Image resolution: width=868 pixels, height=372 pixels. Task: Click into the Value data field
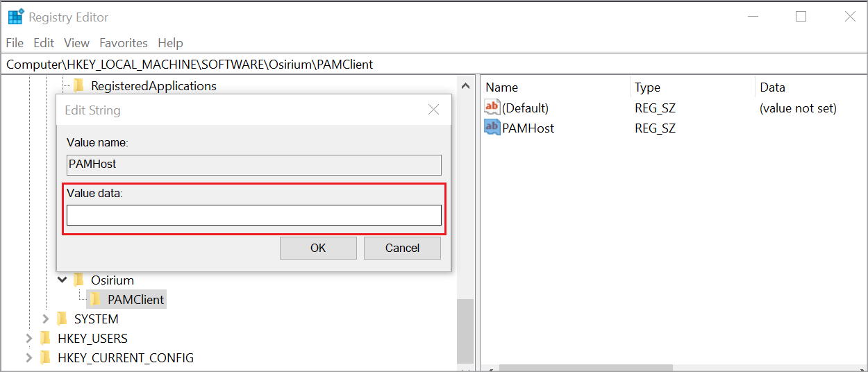(254, 215)
